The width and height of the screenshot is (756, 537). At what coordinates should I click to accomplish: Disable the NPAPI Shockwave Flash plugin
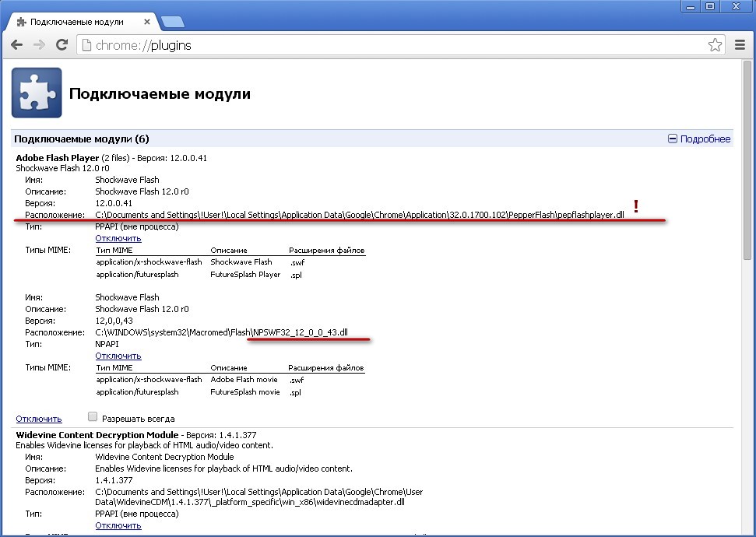(x=118, y=356)
